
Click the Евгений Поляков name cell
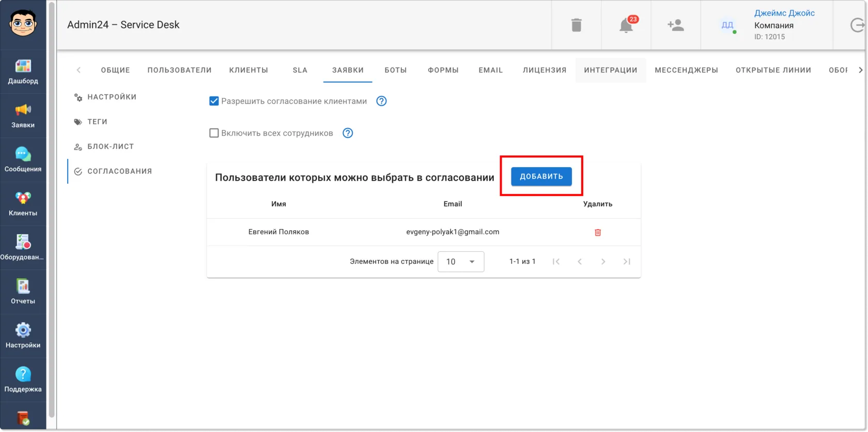point(278,232)
